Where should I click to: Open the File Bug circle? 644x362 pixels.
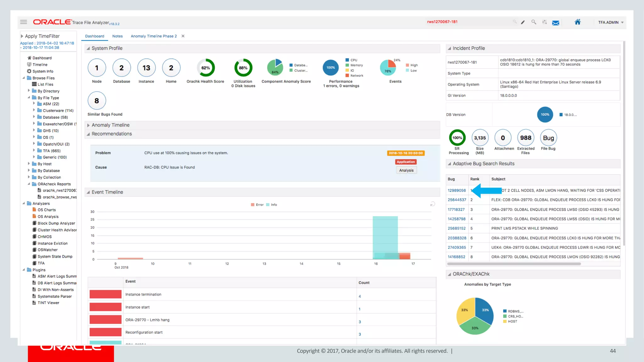tap(548, 138)
